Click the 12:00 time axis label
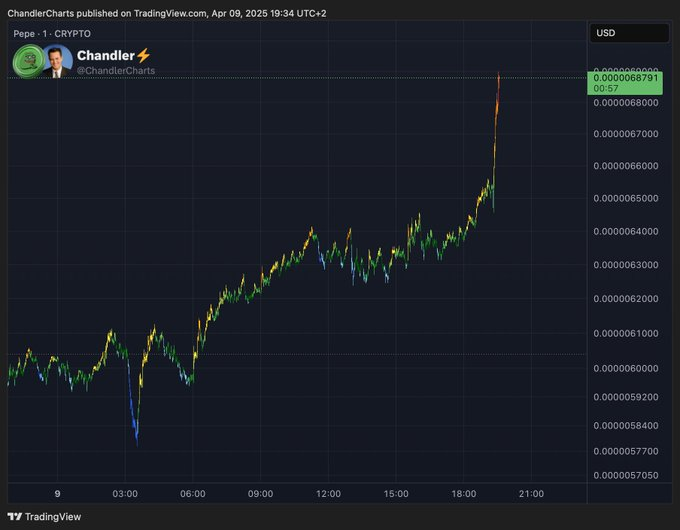Viewport: 680px width, 530px height. coord(328,494)
